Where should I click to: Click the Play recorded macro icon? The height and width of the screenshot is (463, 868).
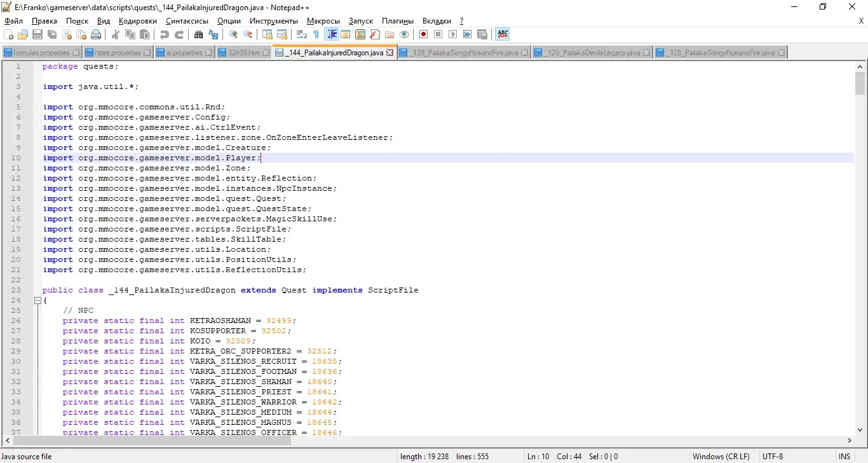(x=452, y=34)
